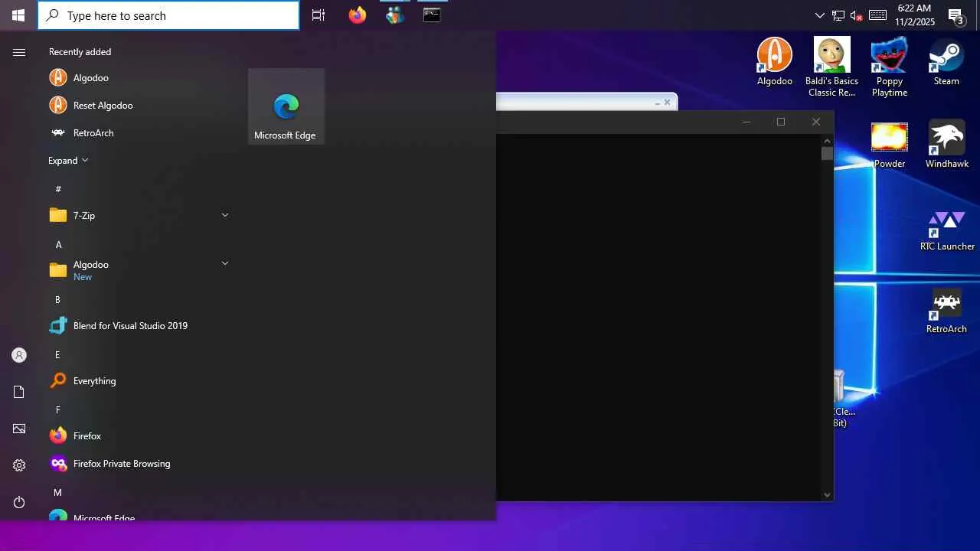Click console window scrollbar down arrow
This screenshot has width=980, height=551.
click(x=827, y=494)
